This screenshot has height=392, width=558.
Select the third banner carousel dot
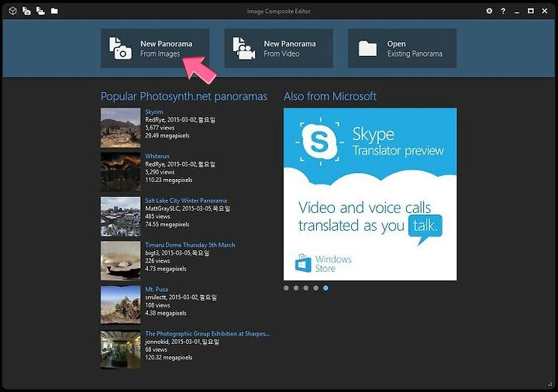[x=306, y=288]
